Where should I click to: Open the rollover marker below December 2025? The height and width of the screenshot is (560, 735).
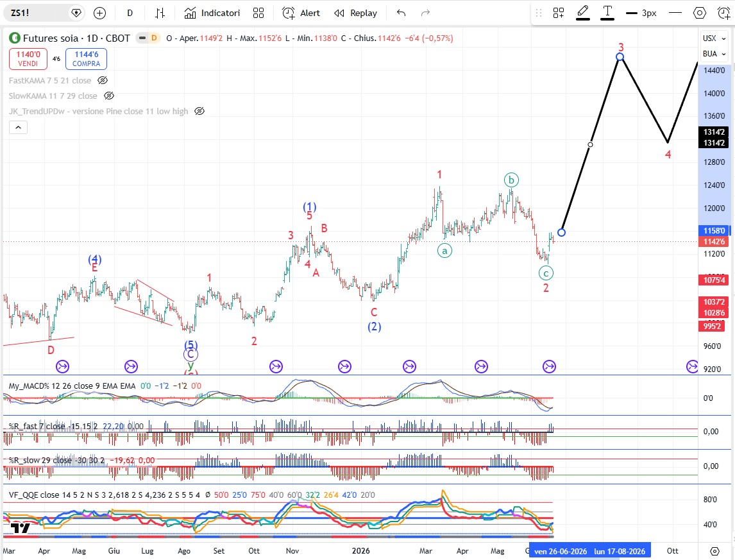[x=344, y=366]
